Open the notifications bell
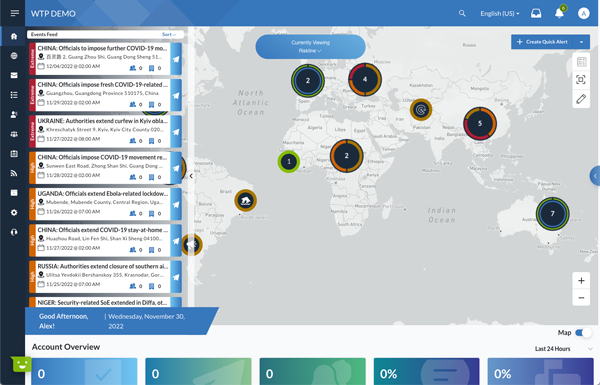The image size is (600, 385). click(559, 13)
